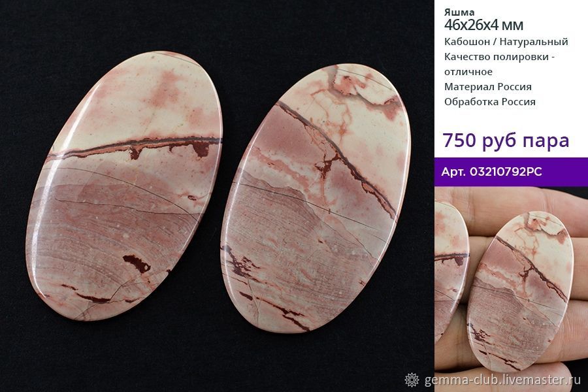Click the right jasper cabochon stone
Screen dimensions: 588x392
click(316, 198)
